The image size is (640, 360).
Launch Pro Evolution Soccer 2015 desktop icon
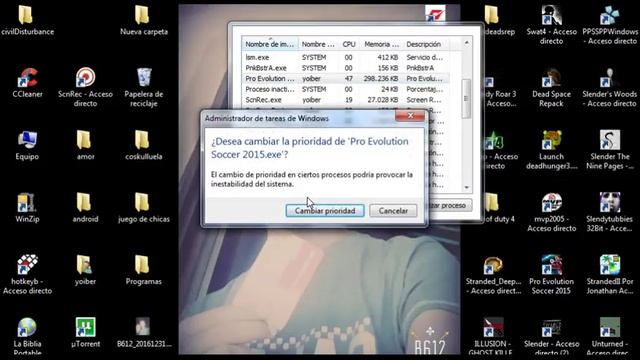[551, 265]
